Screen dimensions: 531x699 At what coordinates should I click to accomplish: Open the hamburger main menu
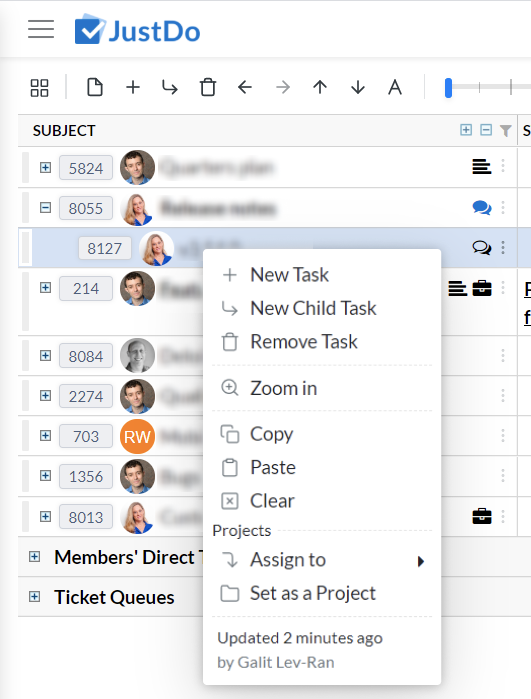pyautogui.click(x=41, y=29)
